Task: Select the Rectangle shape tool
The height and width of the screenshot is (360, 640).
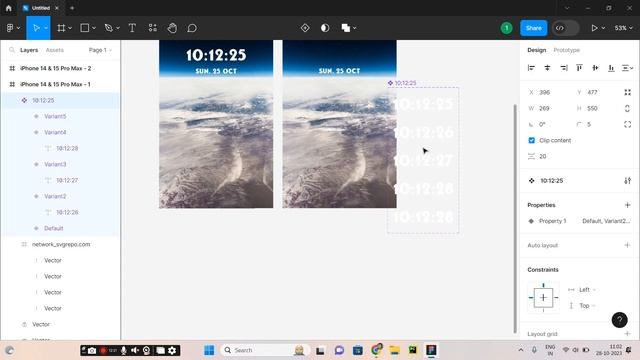Action: click(85, 28)
